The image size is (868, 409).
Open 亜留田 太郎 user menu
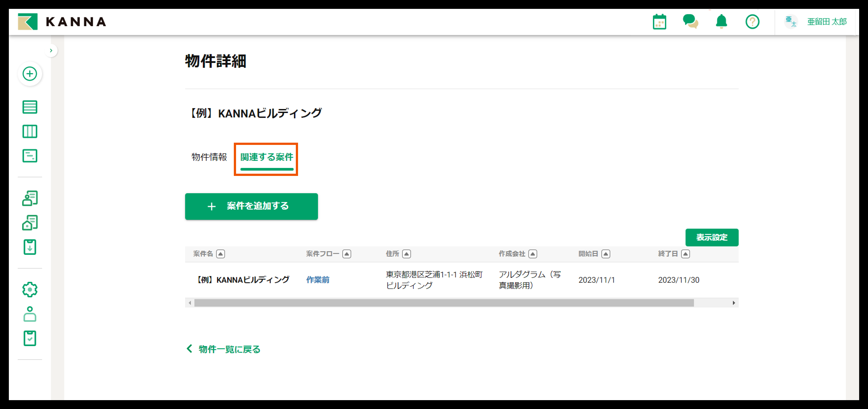click(x=826, y=22)
